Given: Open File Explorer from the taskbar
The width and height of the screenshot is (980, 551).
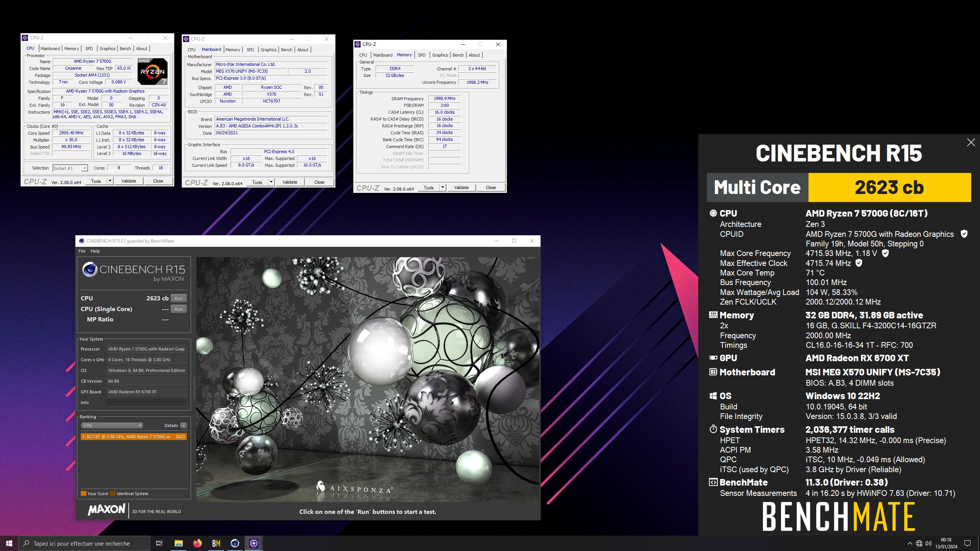Looking at the screenshot, I should point(178,543).
